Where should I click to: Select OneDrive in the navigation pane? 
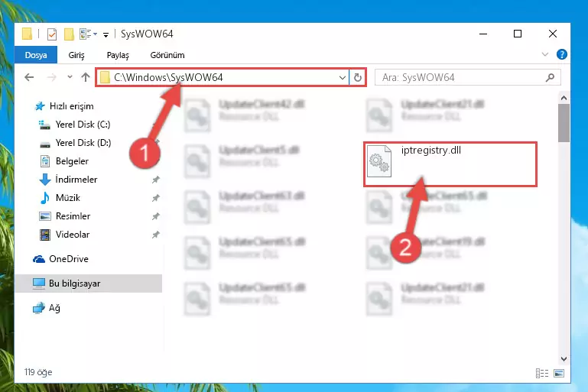[x=60, y=259]
